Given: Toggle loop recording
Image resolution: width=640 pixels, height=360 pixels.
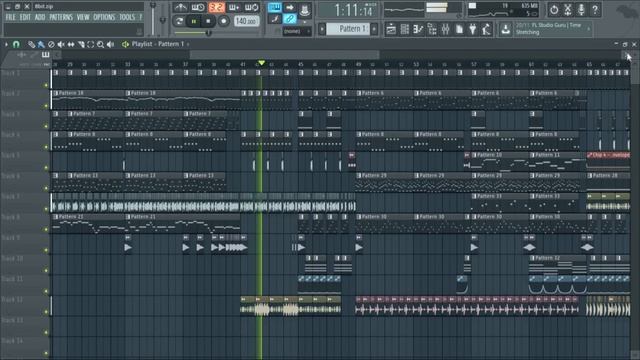Looking at the screenshot, I should 251,7.
